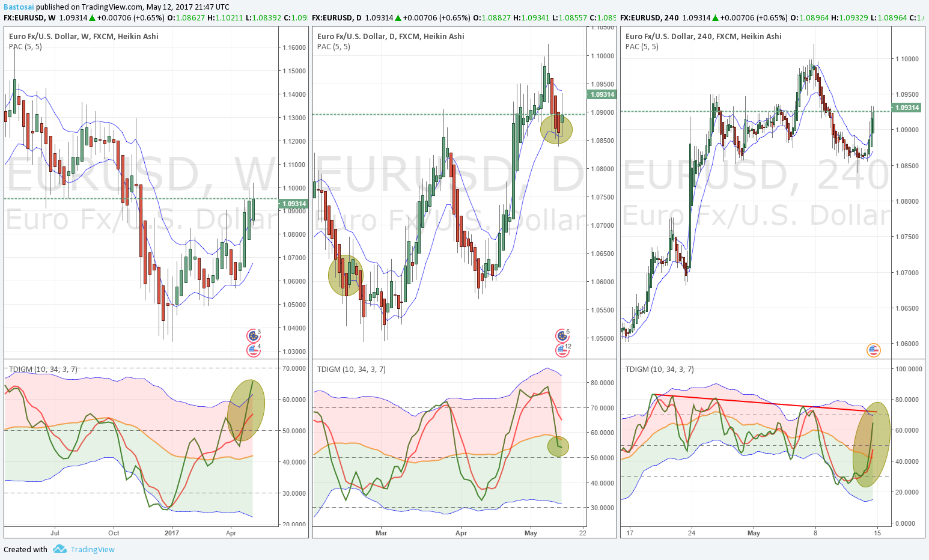Click the 1.09314 price tag on 240 chart
Screen dimensions: 929x560
907,108
